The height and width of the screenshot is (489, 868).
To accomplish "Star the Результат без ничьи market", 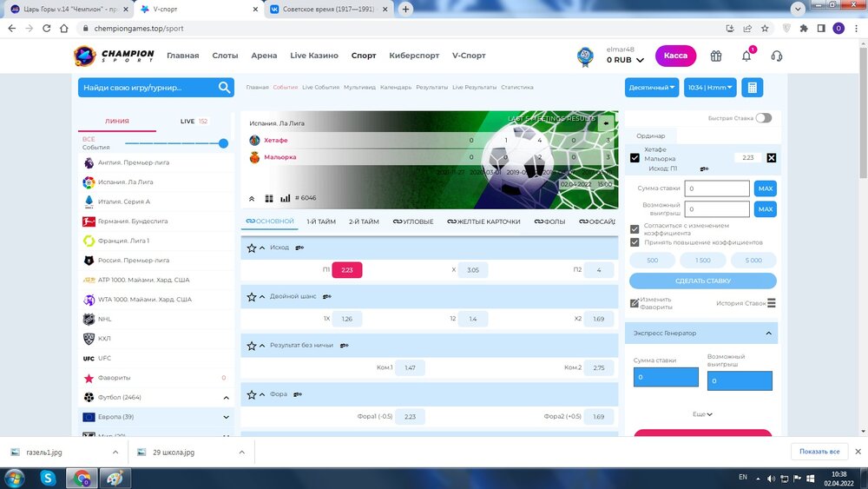I will 252,346.
